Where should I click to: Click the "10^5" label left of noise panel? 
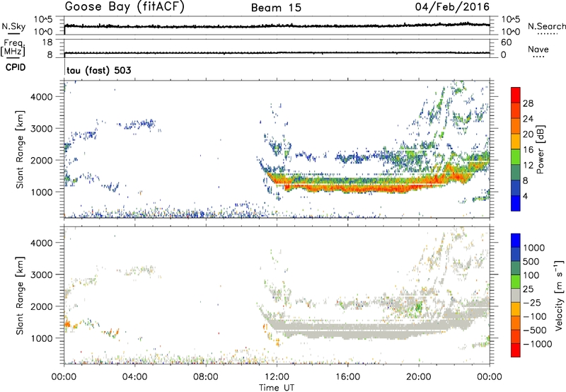(x=43, y=19)
